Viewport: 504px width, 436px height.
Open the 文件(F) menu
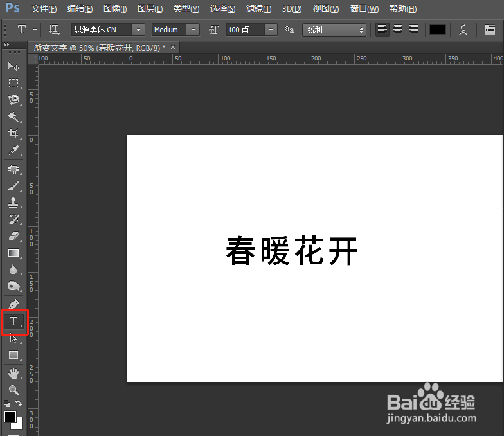pyautogui.click(x=44, y=9)
